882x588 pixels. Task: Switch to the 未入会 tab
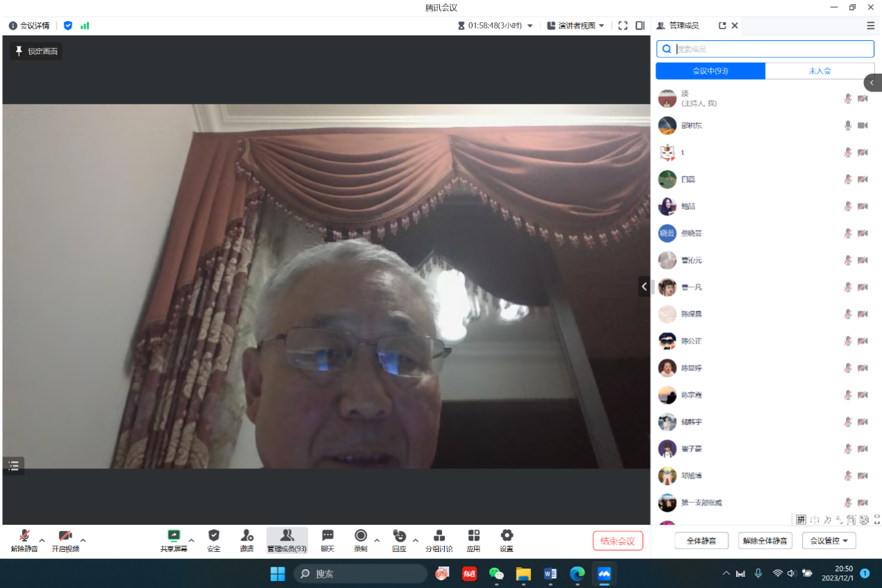coord(819,71)
